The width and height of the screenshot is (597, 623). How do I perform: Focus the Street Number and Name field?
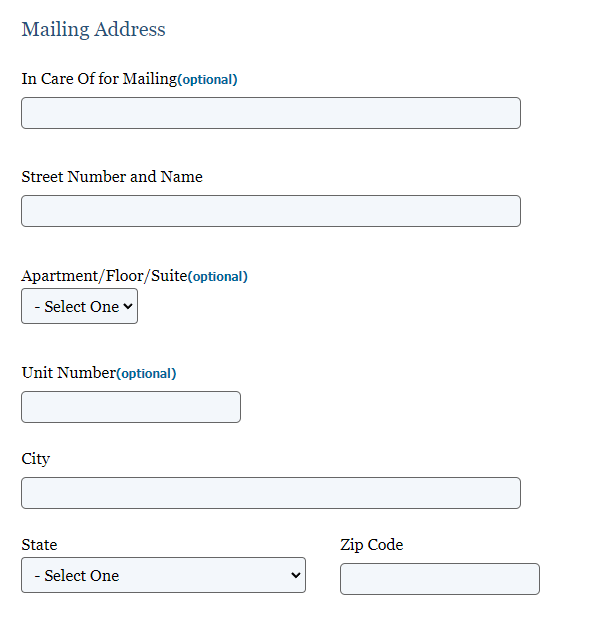point(271,211)
